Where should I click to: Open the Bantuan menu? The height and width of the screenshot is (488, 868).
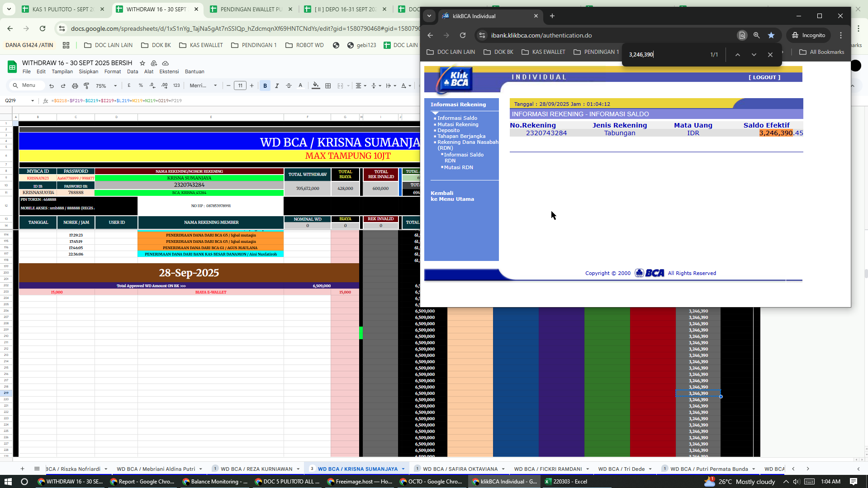tap(194, 71)
